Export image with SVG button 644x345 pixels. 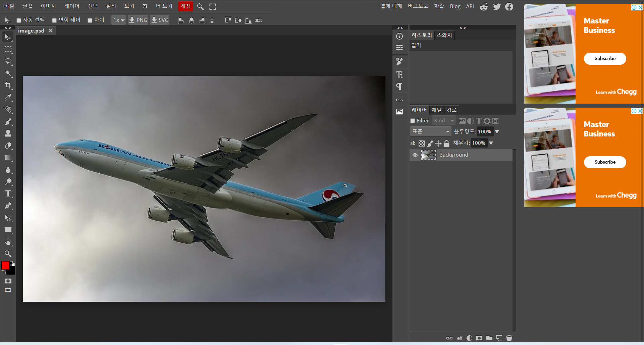click(x=160, y=20)
